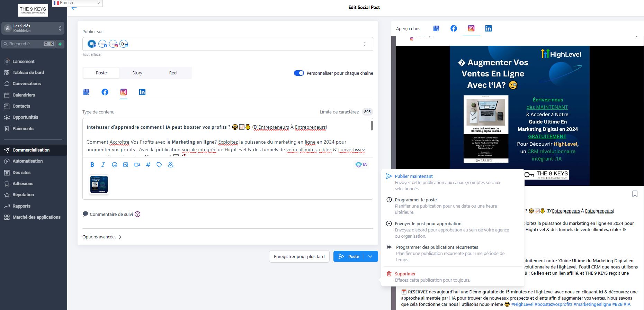
Task: Click the Instagram account avatar in Publier sur
Action: pos(113,44)
